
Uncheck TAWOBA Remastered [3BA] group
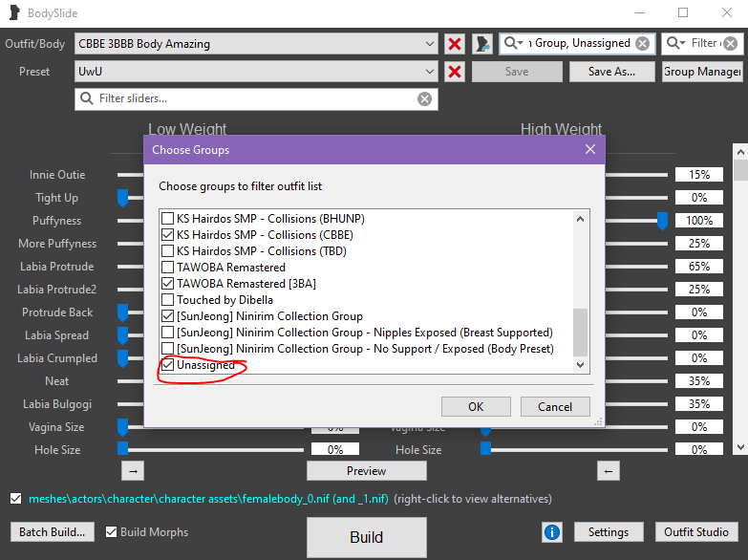[167, 284]
